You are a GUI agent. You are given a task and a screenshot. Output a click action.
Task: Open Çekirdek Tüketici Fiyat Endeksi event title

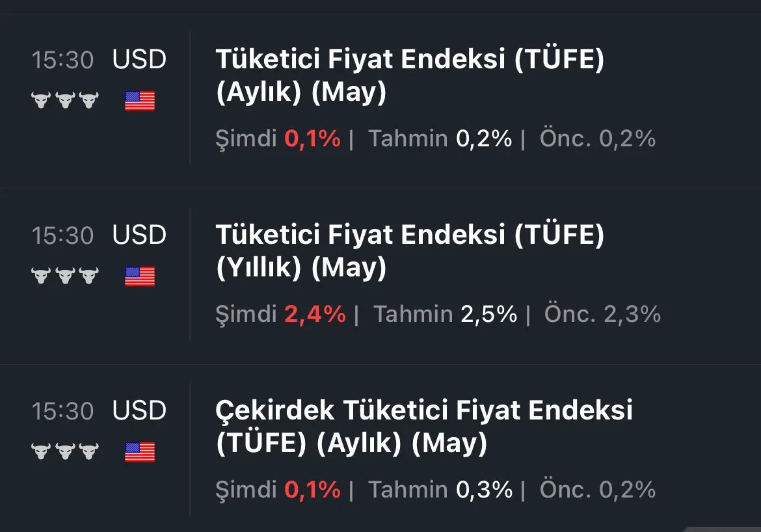[424, 427]
